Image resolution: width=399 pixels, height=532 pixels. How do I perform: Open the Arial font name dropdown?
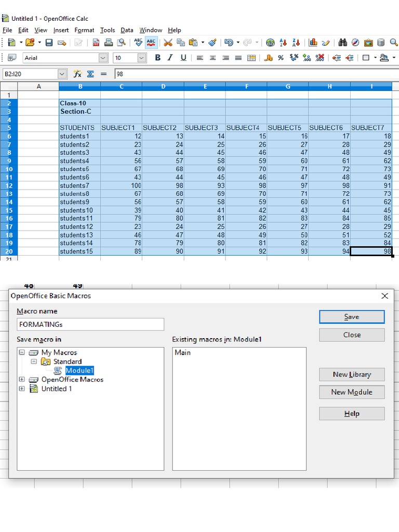(103, 58)
